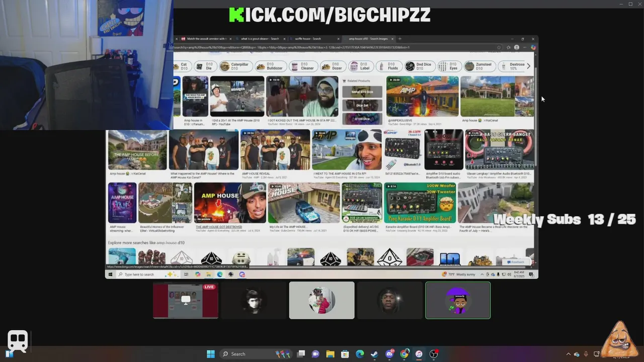Close the 'waffle house - Search' tab
This screenshot has width=644, height=362.
tap(339, 39)
